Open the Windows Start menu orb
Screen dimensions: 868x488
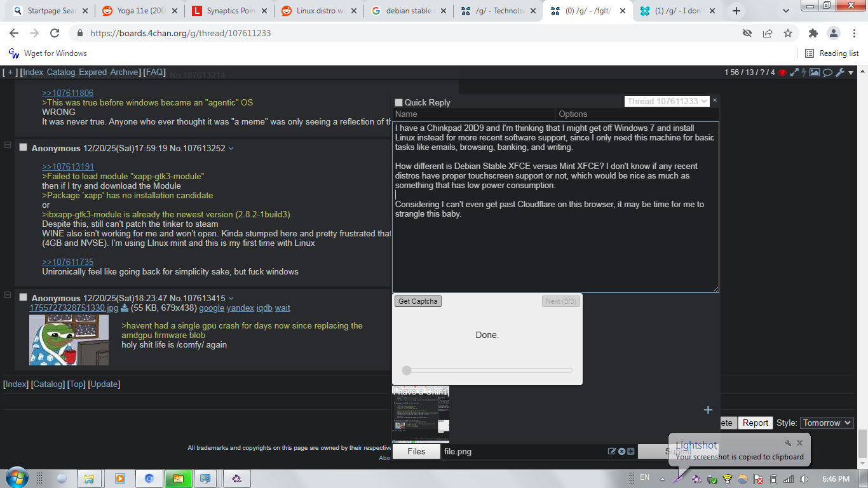pos(16,478)
